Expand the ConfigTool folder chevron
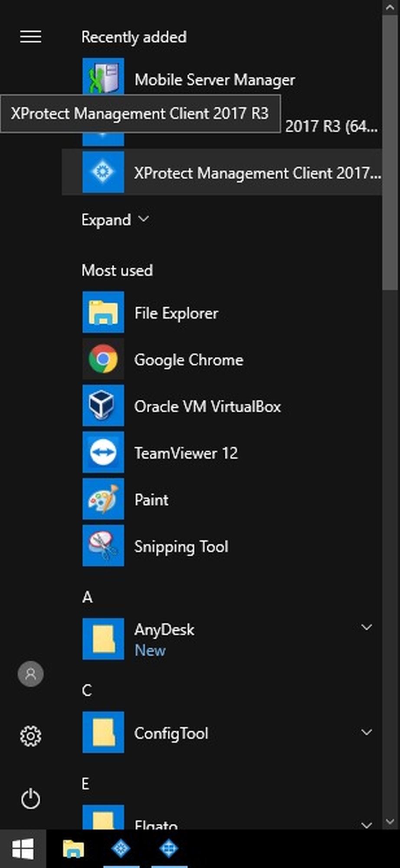This screenshot has width=400, height=868. tap(367, 732)
